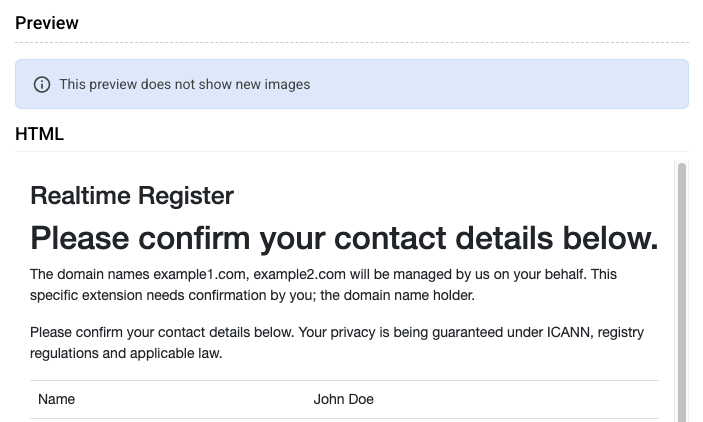Click the example2.com domain text
703x422 pixels.
299,274
